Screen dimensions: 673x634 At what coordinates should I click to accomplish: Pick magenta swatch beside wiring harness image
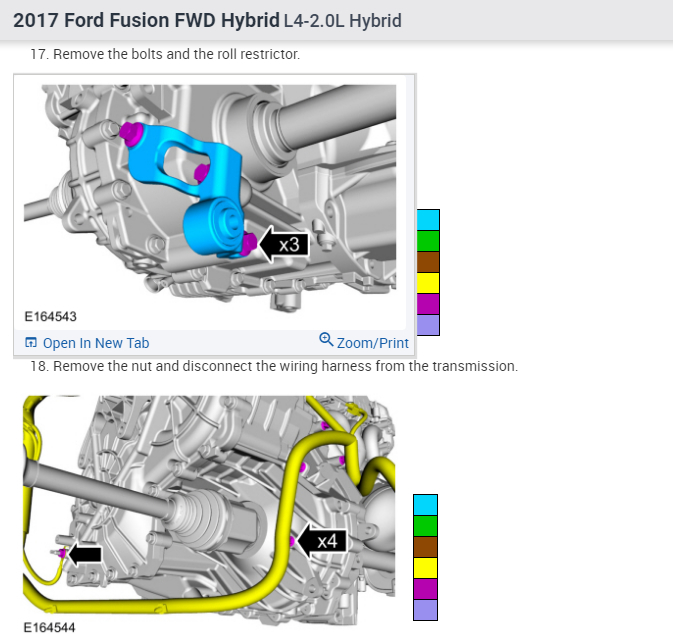pyautogui.click(x=425, y=589)
